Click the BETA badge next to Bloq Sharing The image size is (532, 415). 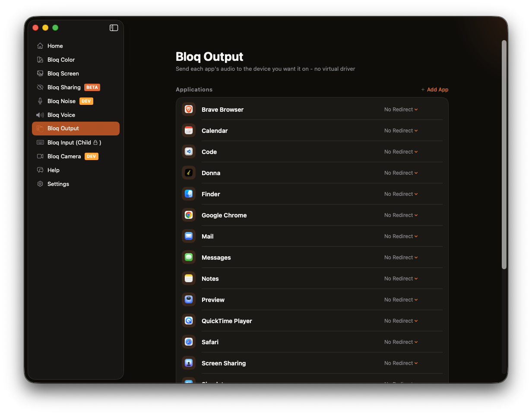coord(92,87)
